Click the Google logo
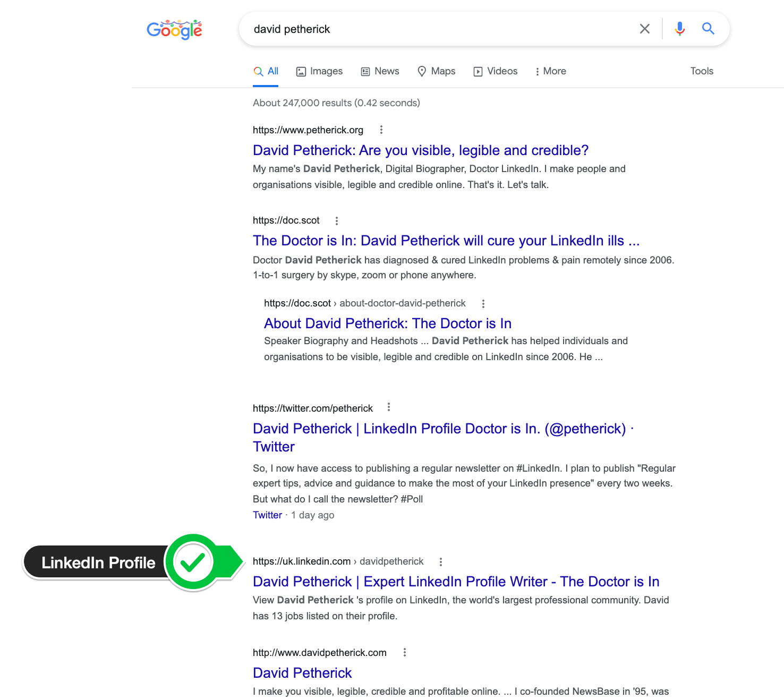The image size is (784, 699). pyautogui.click(x=174, y=30)
